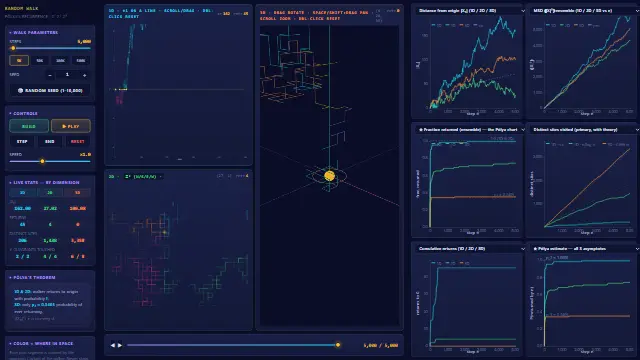Toggle 3D series in Distance from origin legend
Viewport: 640px width, 360px height.
tap(465, 25)
